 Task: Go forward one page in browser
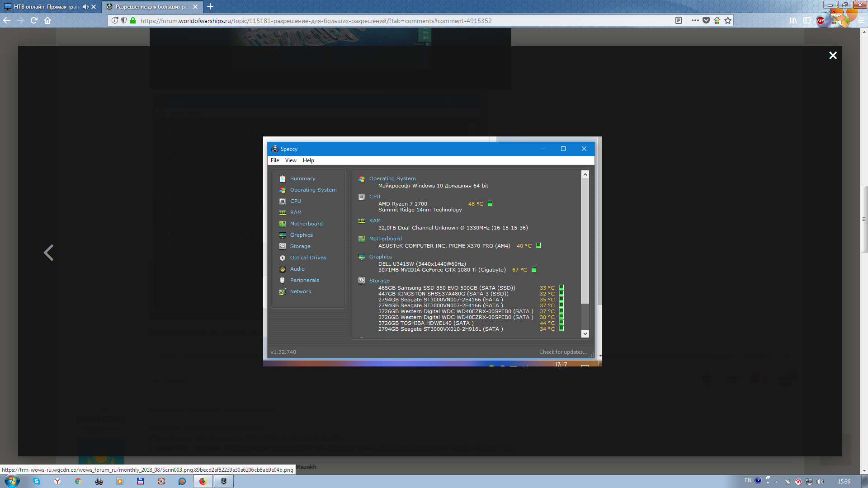pyautogui.click(x=20, y=20)
